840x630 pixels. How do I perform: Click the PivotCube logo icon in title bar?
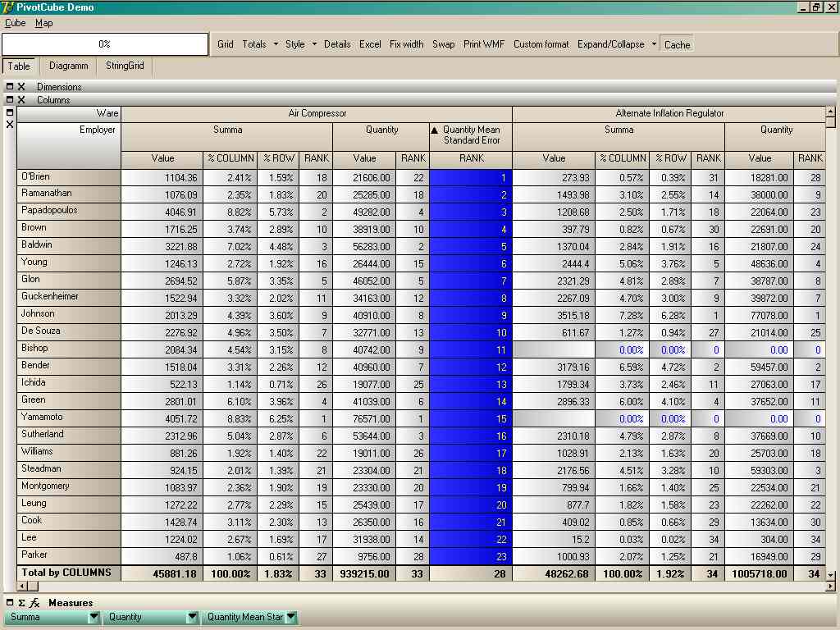coord(8,7)
